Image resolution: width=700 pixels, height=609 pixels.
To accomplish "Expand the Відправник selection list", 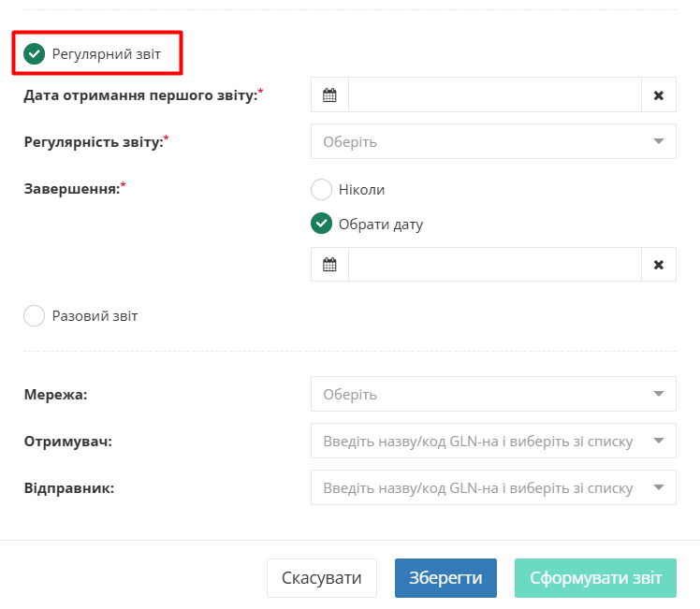I will pyautogui.click(x=493, y=487).
